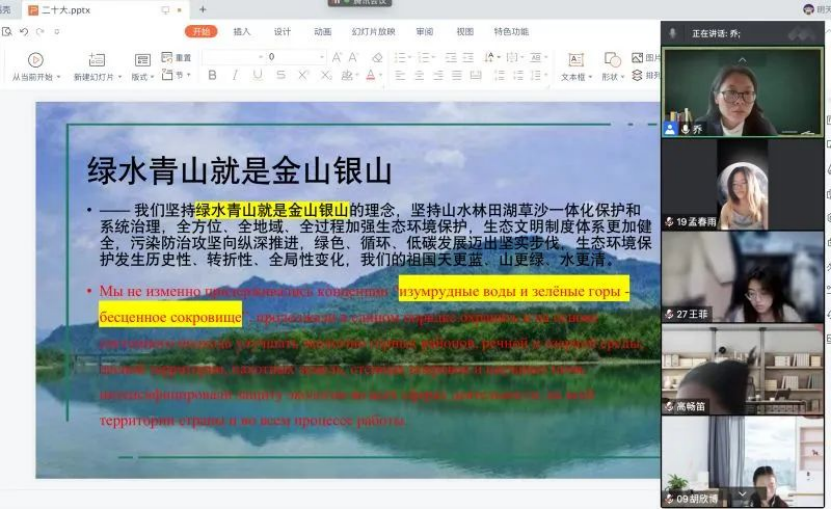The image size is (831, 509).
Task: Click the undo arrow icon
Action: point(23,32)
